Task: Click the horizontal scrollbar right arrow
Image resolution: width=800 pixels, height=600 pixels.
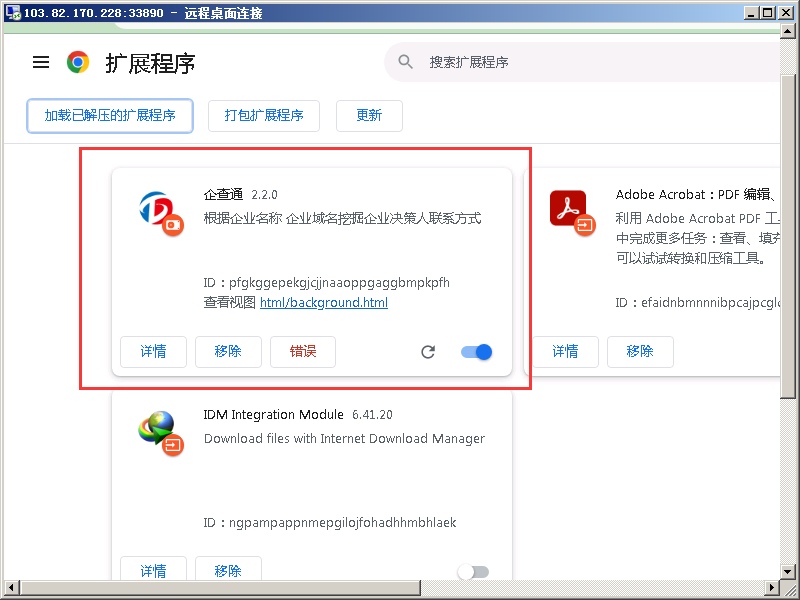Action: 772,587
